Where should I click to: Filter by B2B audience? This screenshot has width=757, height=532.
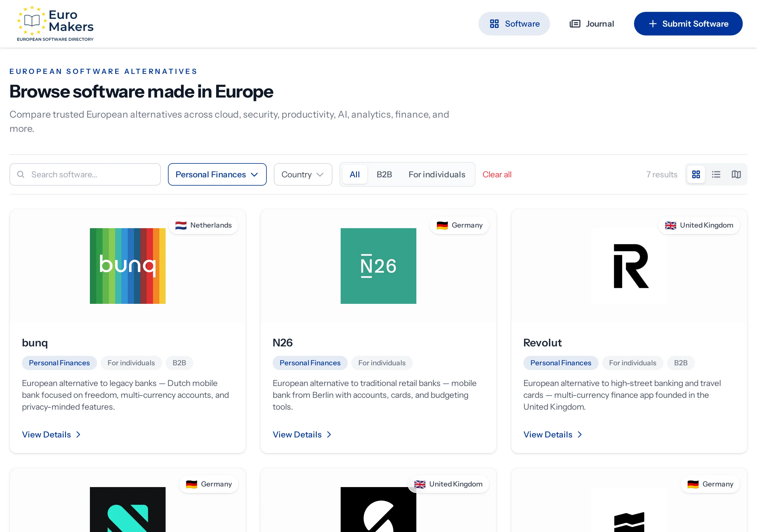click(x=384, y=174)
